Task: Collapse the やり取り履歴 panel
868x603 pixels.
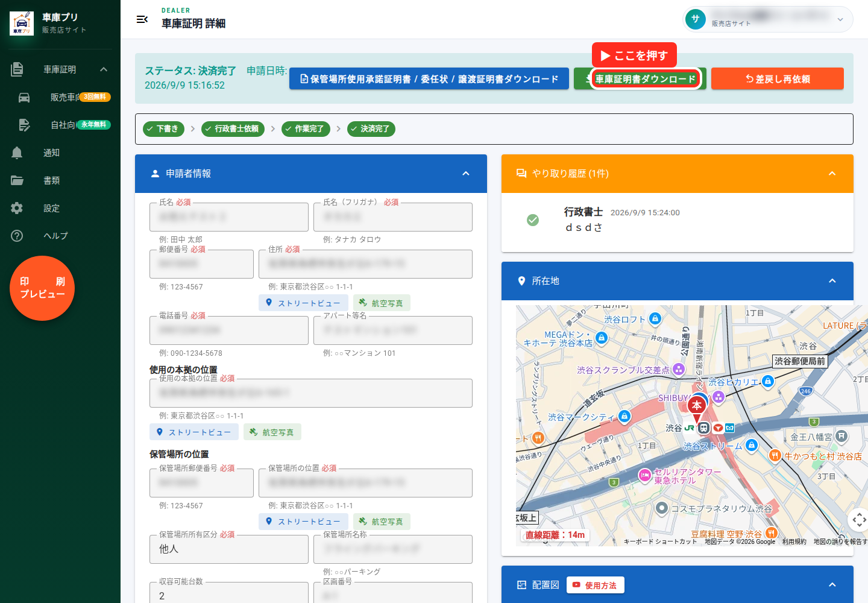Action: pyautogui.click(x=832, y=174)
